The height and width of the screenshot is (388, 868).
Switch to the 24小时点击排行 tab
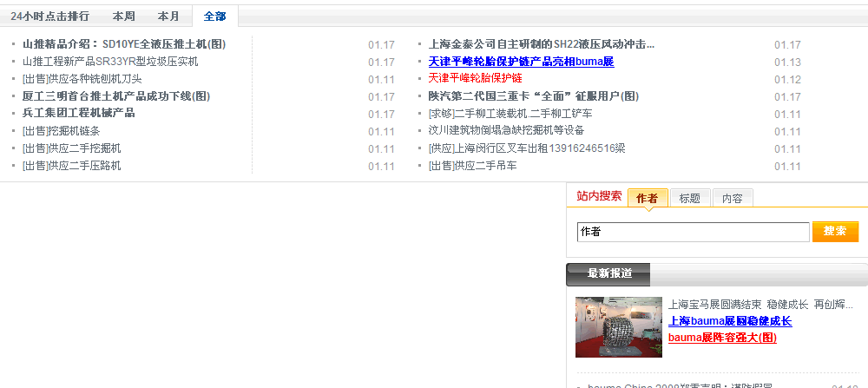tap(49, 16)
